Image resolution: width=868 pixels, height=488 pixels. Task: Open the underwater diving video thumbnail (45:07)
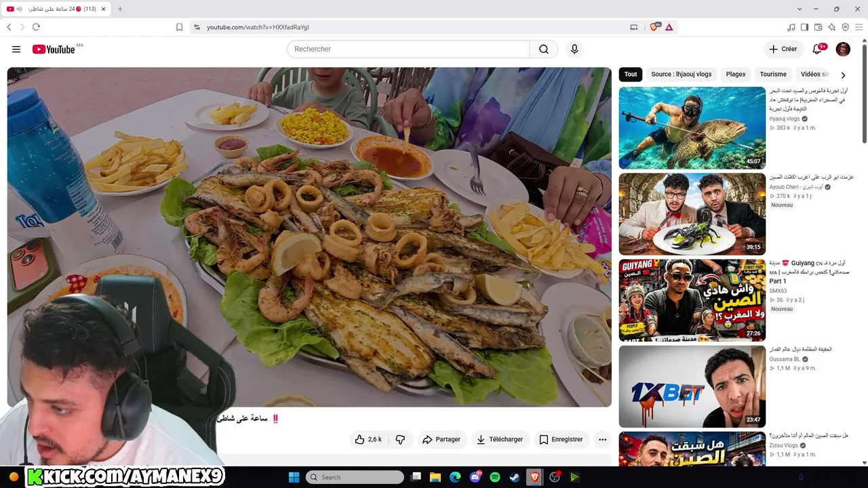pyautogui.click(x=692, y=128)
